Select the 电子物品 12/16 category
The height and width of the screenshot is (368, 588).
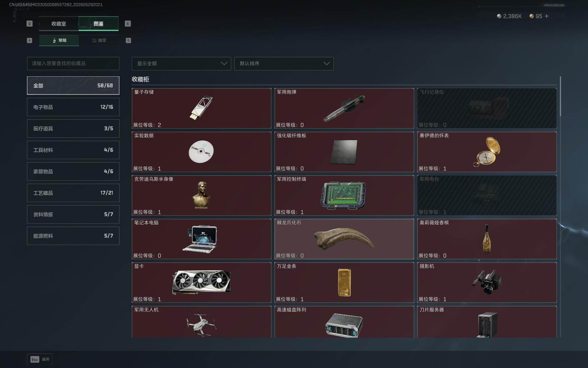click(x=73, y=107)
